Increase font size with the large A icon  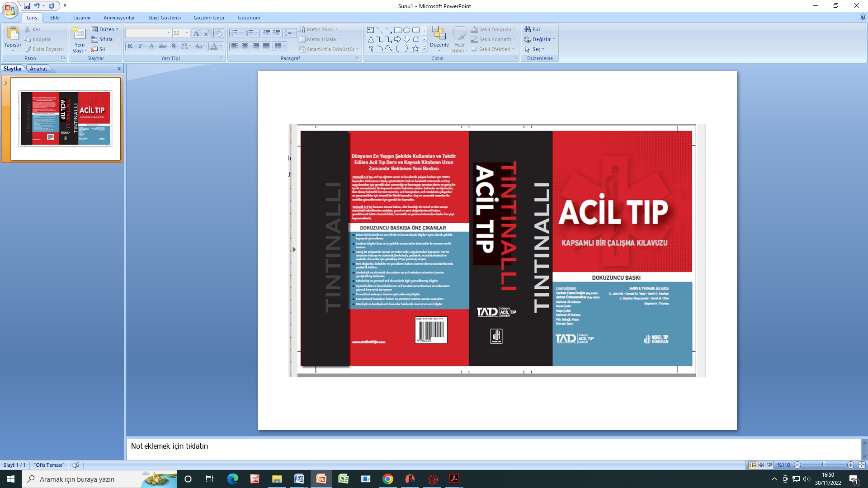pyautogui.click(x=197, y=33)
